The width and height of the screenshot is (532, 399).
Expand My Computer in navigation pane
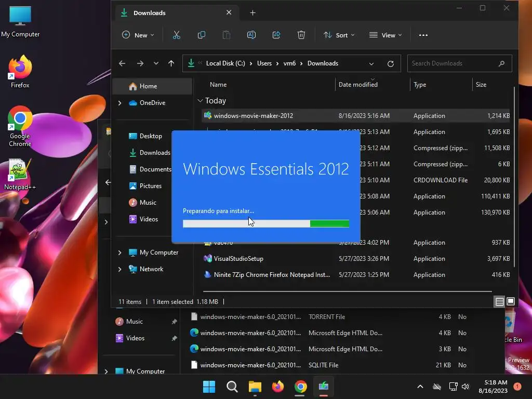click(x=120, y=252)
